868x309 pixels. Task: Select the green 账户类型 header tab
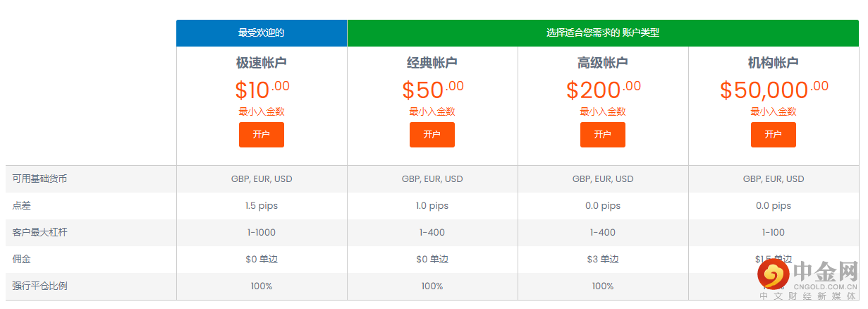(x=603, y=32)
